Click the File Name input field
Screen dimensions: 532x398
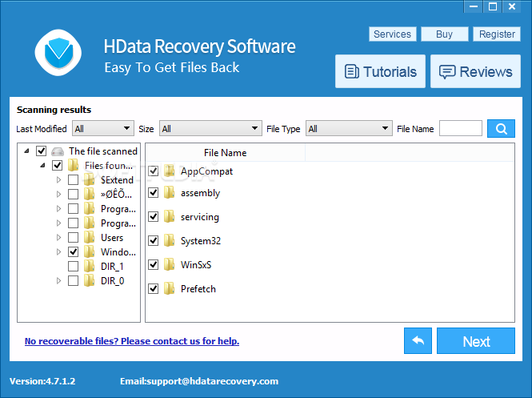[461, 128]
